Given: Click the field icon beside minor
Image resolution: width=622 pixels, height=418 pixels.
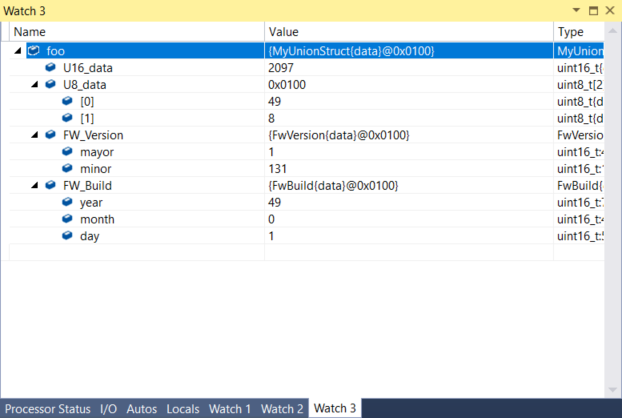Looking at the screenshot, I should pos(67,168).
